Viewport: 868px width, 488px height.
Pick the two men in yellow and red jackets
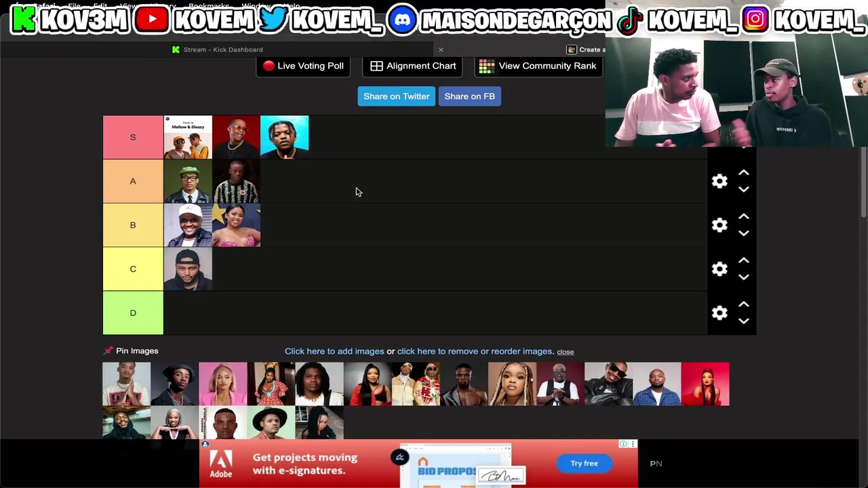click(x=416, y=384)
